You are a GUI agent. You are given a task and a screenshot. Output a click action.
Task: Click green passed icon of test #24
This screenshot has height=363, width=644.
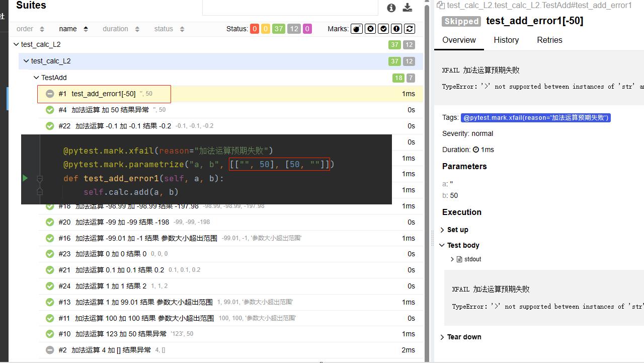tap(50, 286)
